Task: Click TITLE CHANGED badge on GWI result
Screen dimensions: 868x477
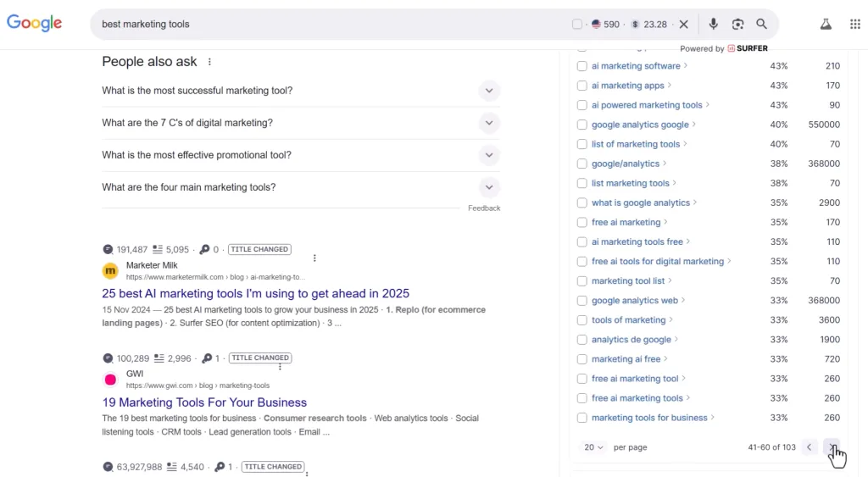Action: (x=260, y=358)
